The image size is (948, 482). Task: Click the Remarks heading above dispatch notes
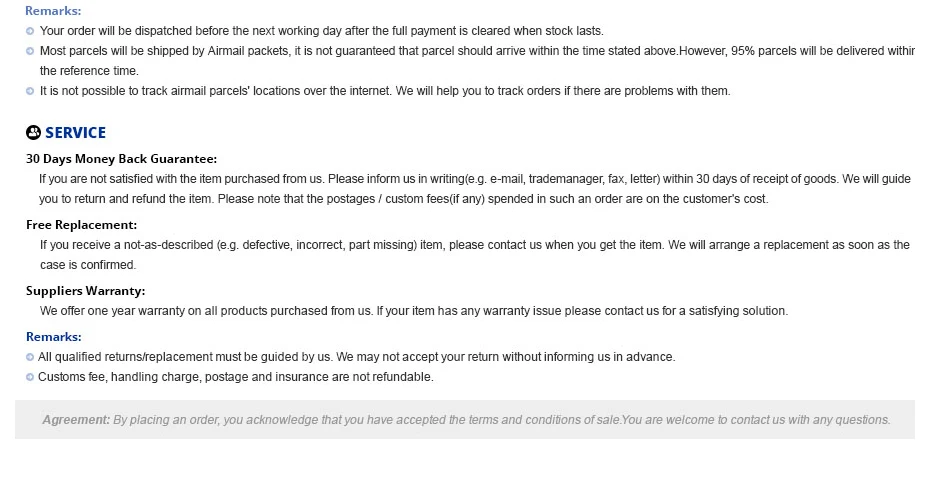click(53, 11)
